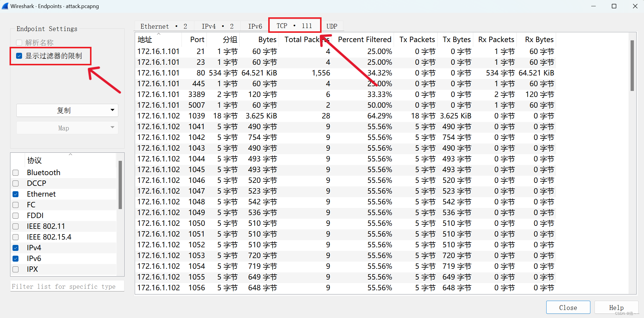
Task: Open the Help dialog
Action: 616,307
